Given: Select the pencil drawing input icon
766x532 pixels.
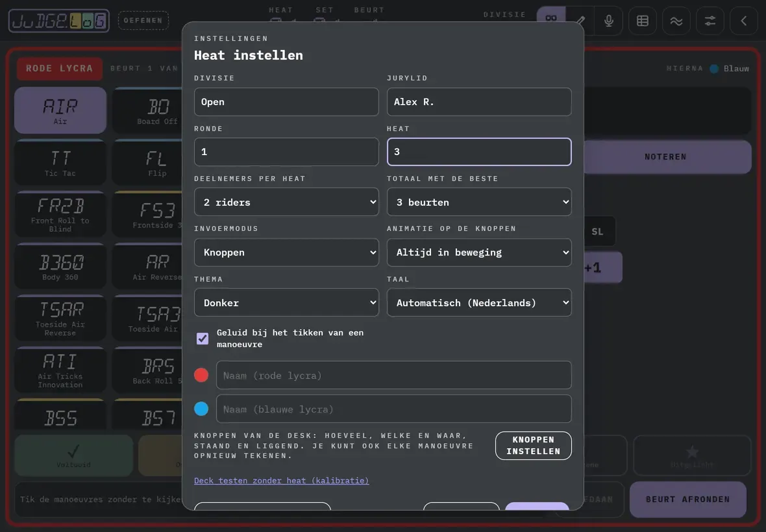Looking at the screenshot, I should [580, 21].
